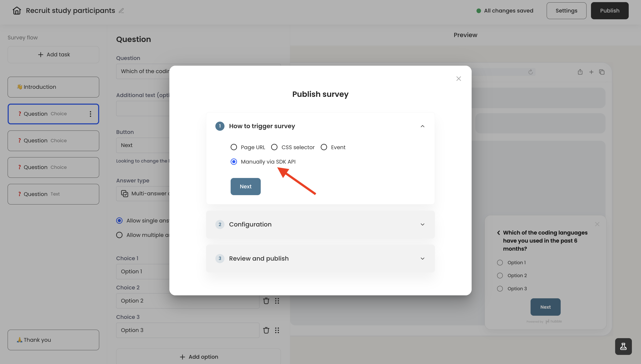Screen dimensions: 641x364
Task: Click Question text input field
Action: (143, 71)
